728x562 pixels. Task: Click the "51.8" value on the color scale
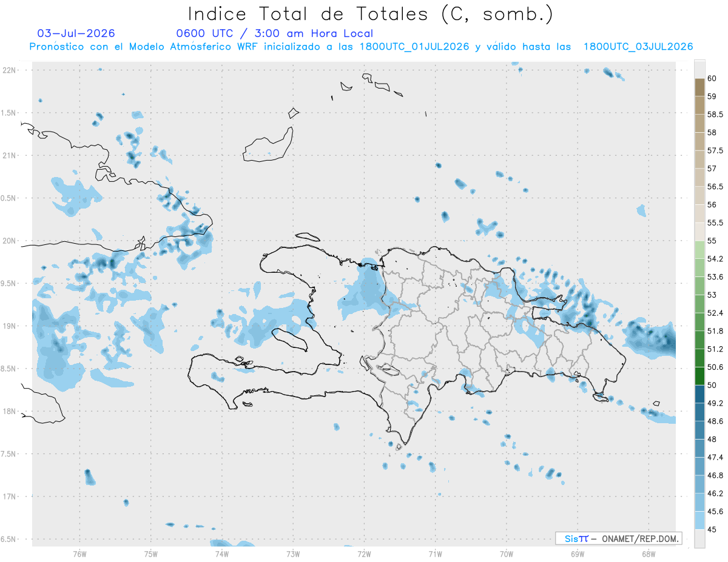pyautogui.click(x=716, y=331)
